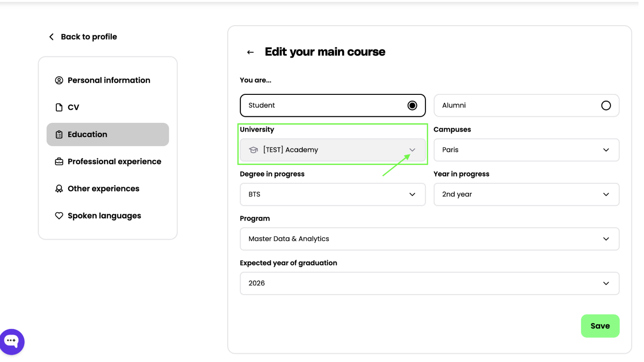
Task: Click the CV document icon
Action: point(59,107)
